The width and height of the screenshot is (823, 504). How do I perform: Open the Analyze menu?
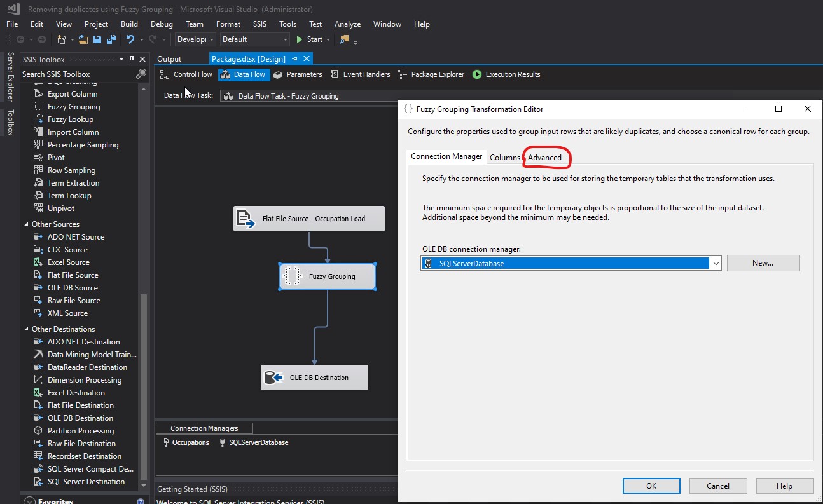tap(347, 24)
